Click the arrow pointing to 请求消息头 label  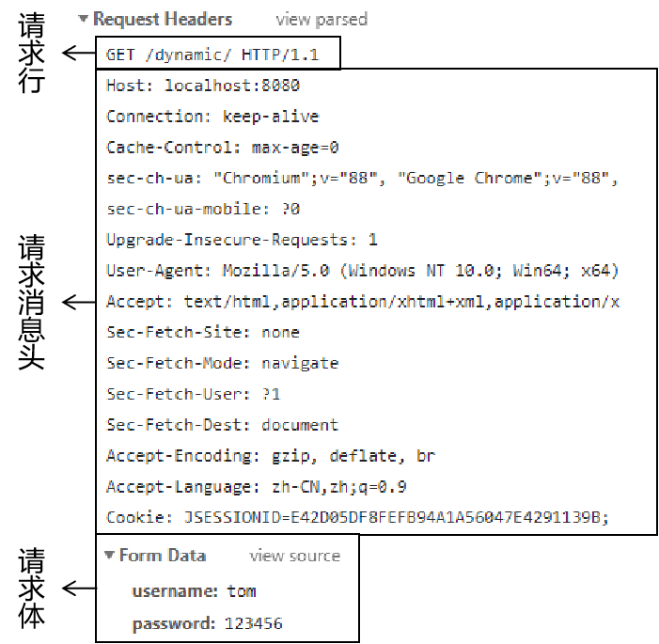(79, 302)
